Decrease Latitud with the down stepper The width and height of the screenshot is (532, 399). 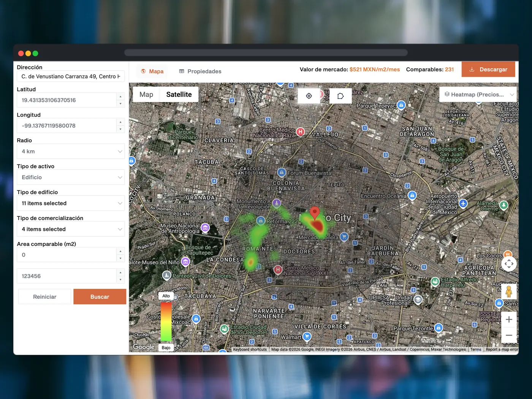pyautogui.click(x=120, y=104)
